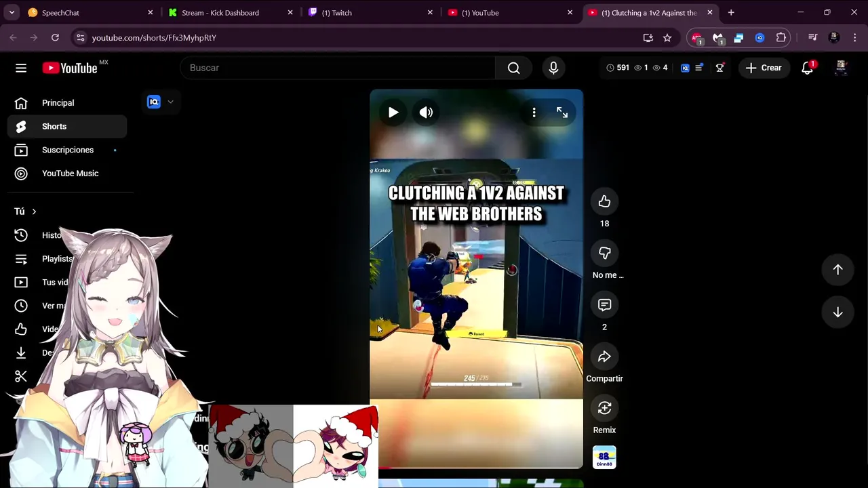This screenshot has width=868, height=488.
Task: Open the blue stacked-windows extension icon
Action: pyautogui.click(x=738, y=38)
